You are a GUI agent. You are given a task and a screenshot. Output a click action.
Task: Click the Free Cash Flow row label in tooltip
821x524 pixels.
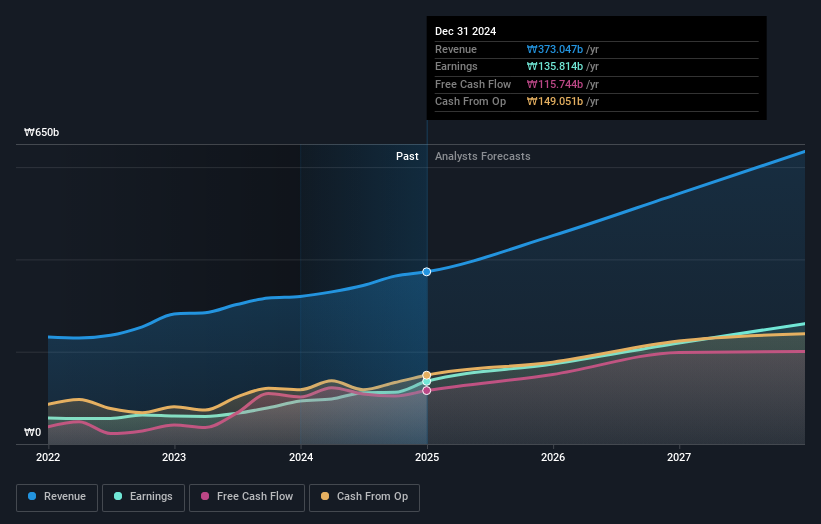point(473,84)
